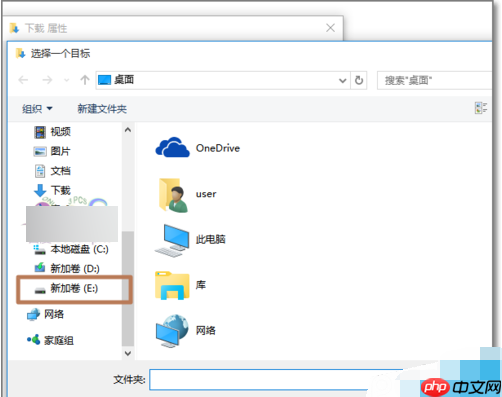
Task: Open the OneDrive cloud icon
Action: click(172, 148)
